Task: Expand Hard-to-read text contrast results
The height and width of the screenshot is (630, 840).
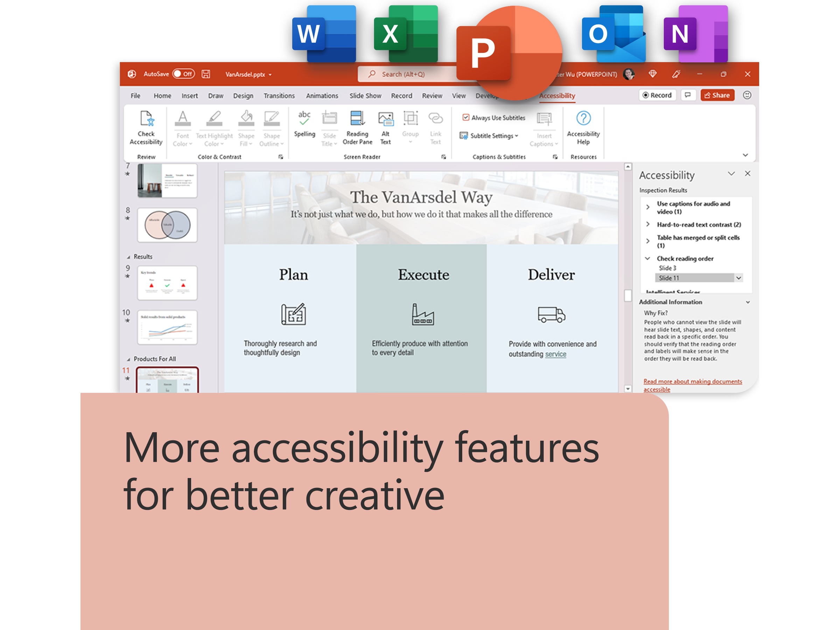Action: 648,224
